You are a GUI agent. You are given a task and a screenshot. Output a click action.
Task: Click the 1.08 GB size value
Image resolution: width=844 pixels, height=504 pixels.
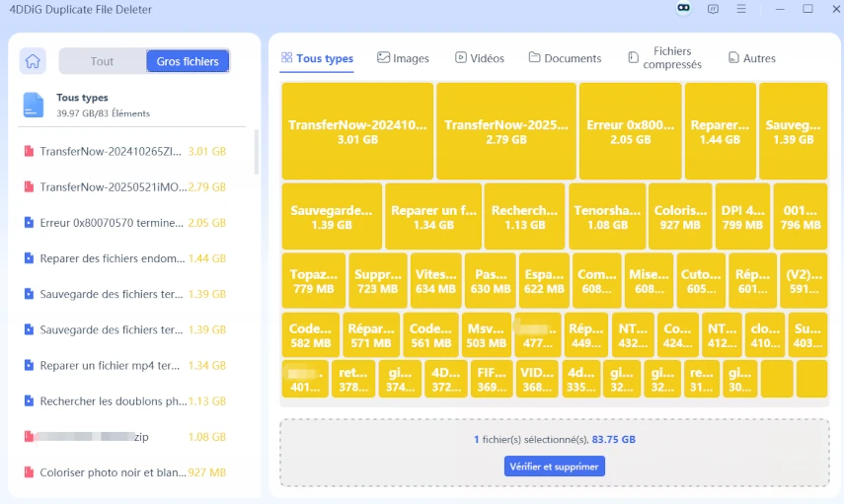click(206, 437)
